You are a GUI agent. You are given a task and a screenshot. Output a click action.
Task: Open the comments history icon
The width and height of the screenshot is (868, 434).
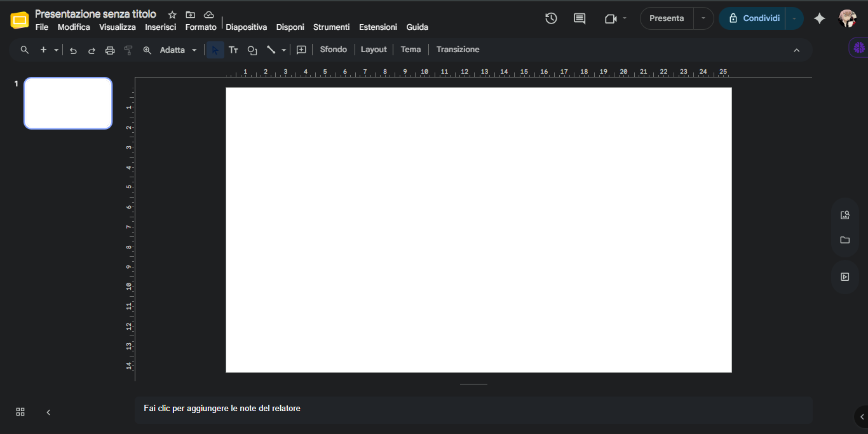[x=580, y=18]
